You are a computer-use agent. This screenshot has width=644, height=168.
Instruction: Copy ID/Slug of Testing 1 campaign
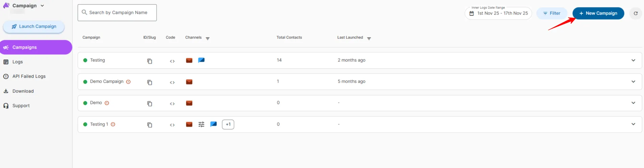(149, 125)
